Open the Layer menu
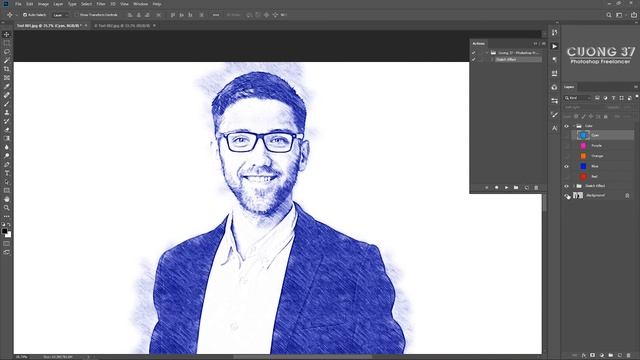The width and height of the screenshot is (640, 360). click(58, 4)
